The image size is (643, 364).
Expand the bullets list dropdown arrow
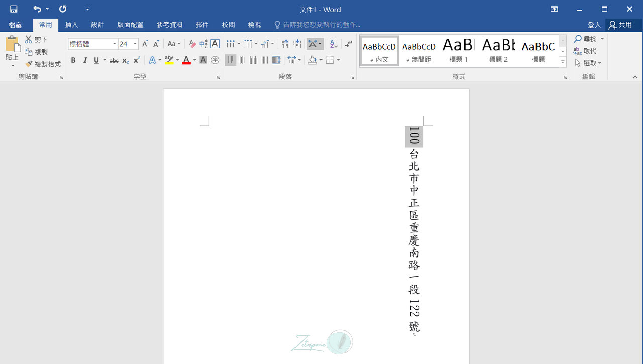tap(238, 44)
